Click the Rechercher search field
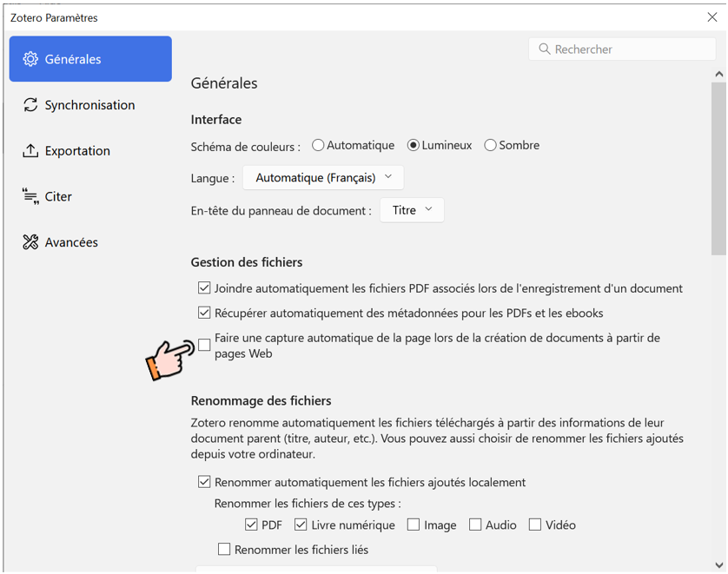Viewport: 728px width, 574px height. click(622, 49)
